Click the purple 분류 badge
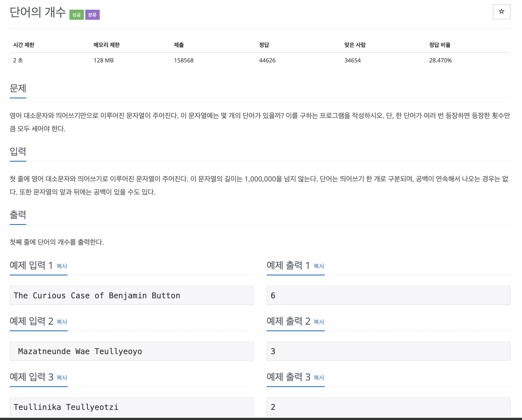This screenshot has width=522, height=420. (x=92, y=15)
